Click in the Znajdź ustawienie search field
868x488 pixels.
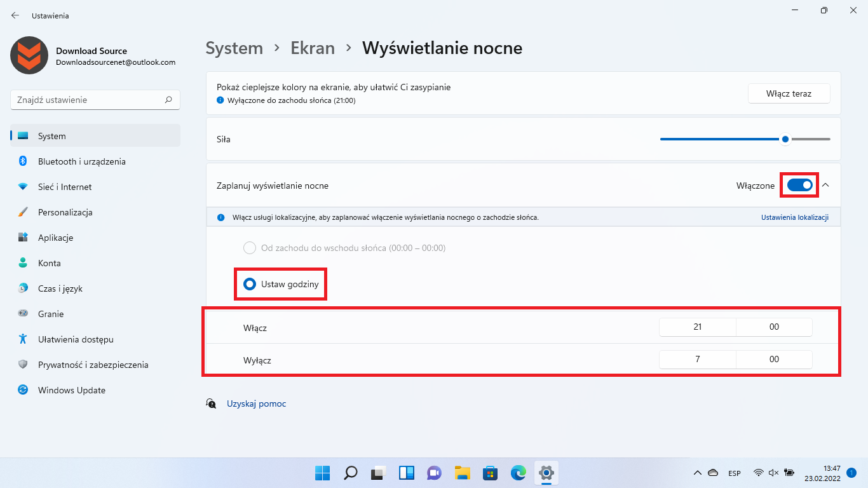click(95, 100)
